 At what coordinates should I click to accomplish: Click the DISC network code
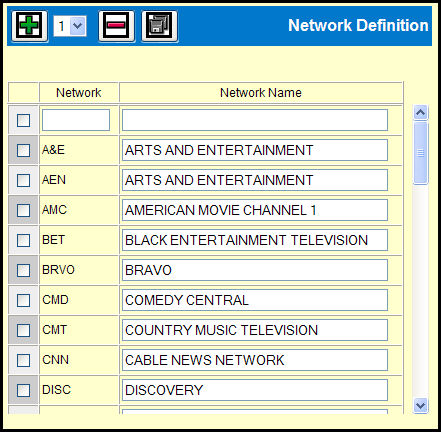(57, 390)
